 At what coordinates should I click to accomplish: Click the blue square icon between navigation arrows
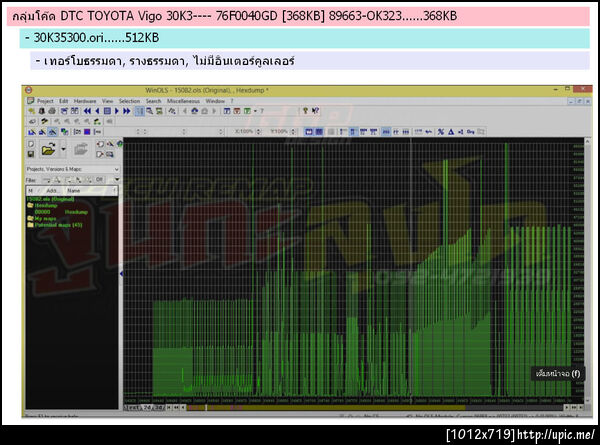(x=107, y=111)
